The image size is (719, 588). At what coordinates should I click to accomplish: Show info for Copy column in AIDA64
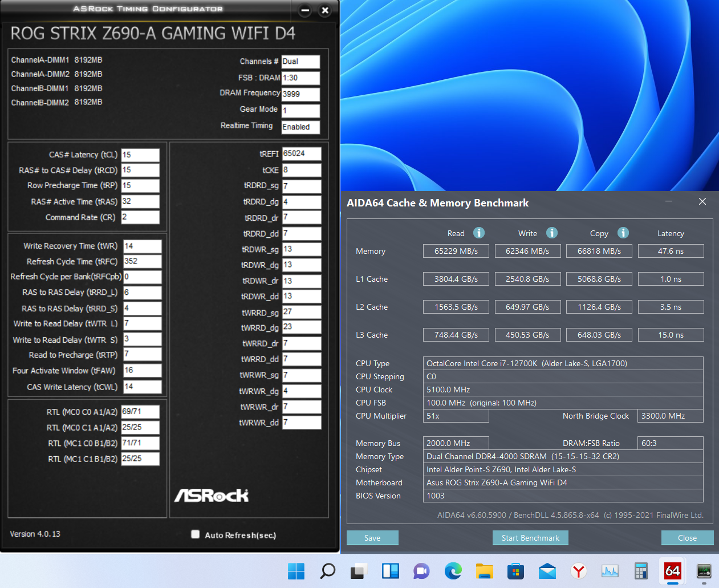[623, 233]
